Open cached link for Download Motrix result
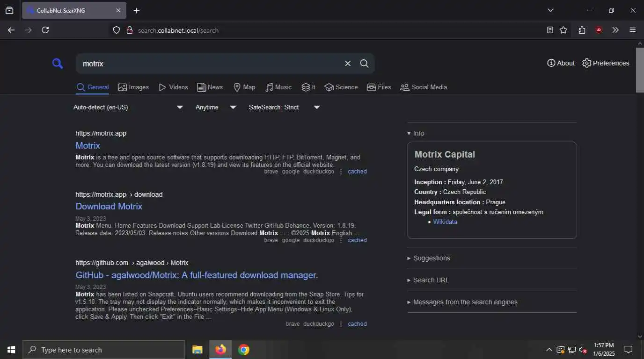Screen dimensions: 644x359 tap(357, 240)
